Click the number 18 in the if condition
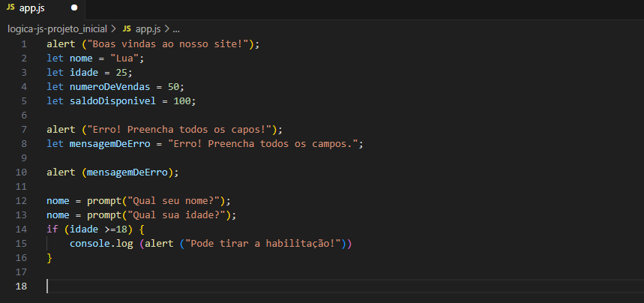Viewport: 644px width, 303px height. click(x=121, y=229)
